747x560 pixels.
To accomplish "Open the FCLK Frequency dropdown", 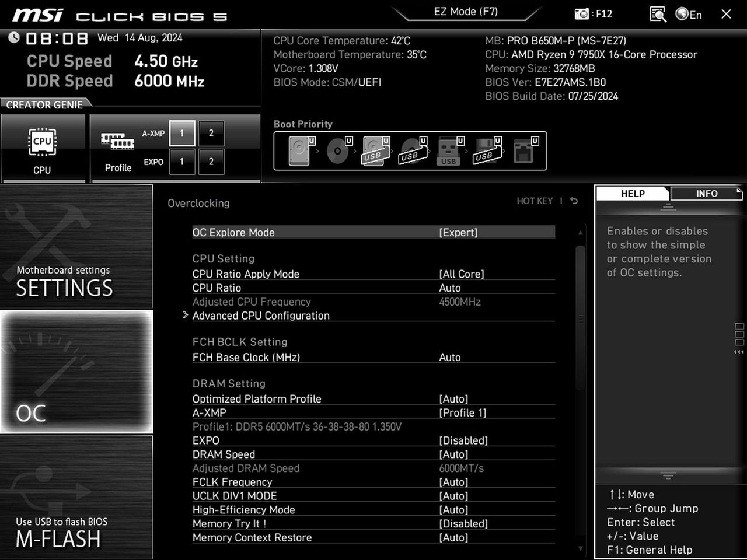I will coord(373,482).
